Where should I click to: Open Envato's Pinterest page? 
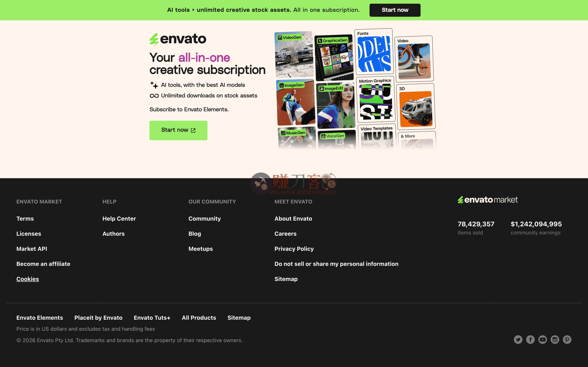click(x=567, y=339)
